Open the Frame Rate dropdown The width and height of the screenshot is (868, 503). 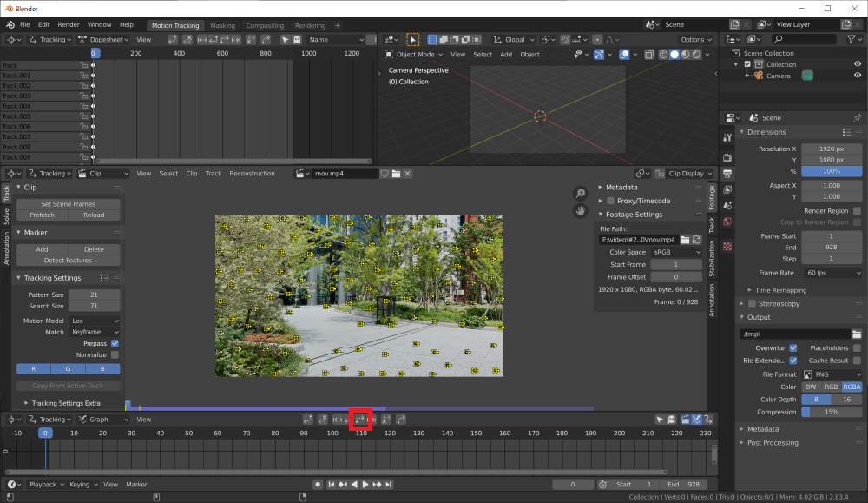(832, 273)
